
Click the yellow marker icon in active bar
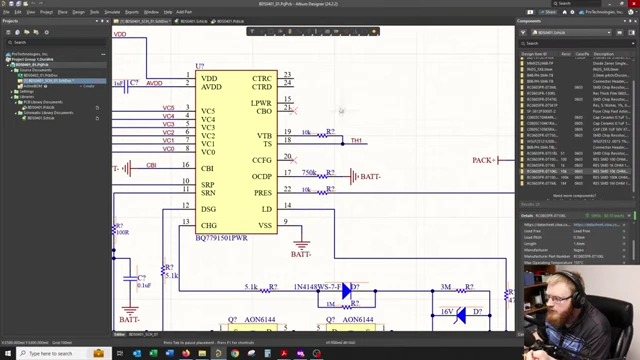point(374,31)
